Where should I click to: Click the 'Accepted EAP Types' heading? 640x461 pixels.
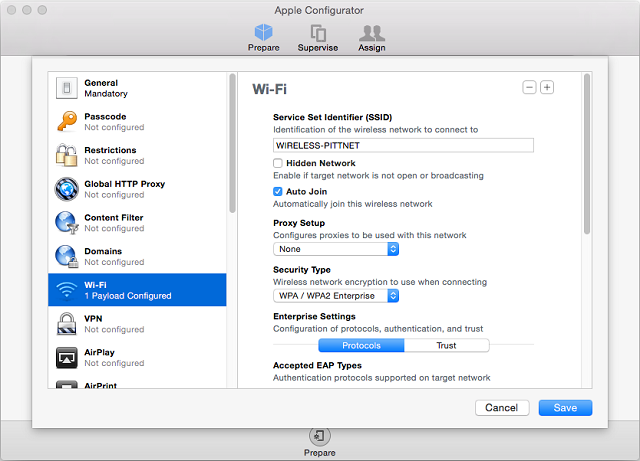[317, 365]
